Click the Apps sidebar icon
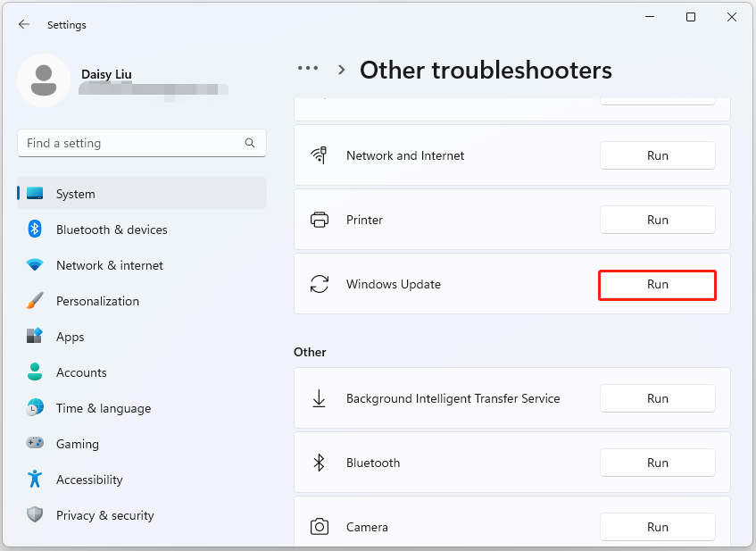Image resolution: width=756 pixels, height=551 pixels. [x=35, y=336]
